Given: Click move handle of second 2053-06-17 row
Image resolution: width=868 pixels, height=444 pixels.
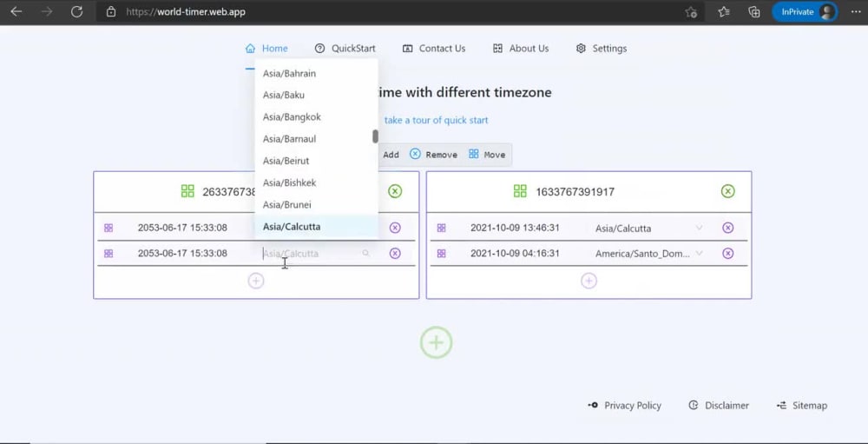Looking at the screenshot, I should coord(108,254).
